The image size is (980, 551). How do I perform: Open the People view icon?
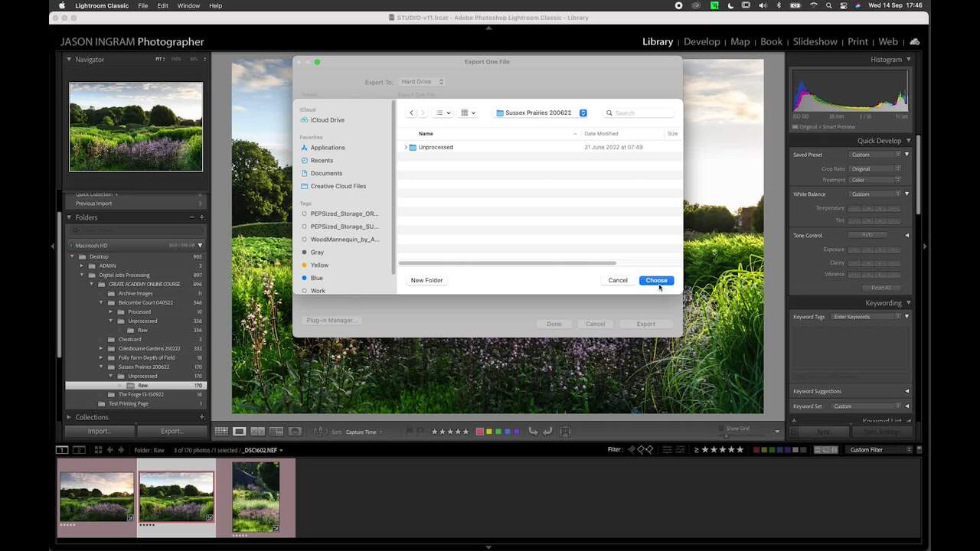(x=295, y=431)
